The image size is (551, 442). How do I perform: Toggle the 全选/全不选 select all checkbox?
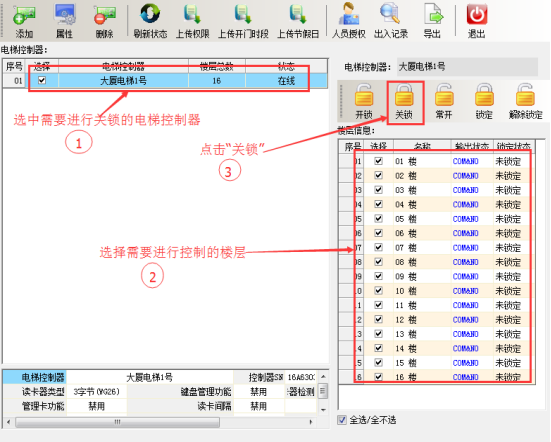(342, 420)
